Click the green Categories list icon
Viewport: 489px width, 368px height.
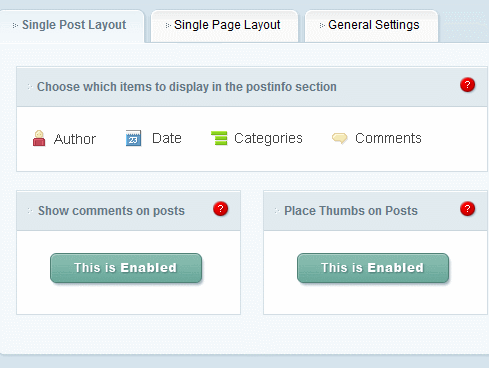(219, 138)
